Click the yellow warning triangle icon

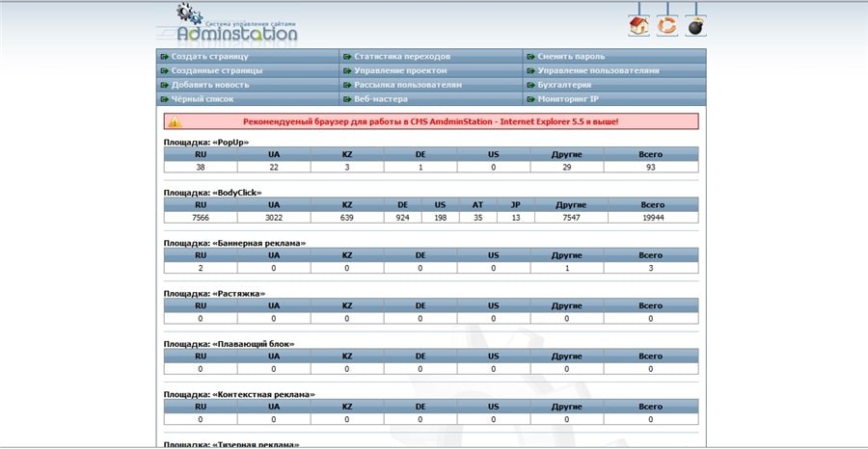click(x=175, y=121)
